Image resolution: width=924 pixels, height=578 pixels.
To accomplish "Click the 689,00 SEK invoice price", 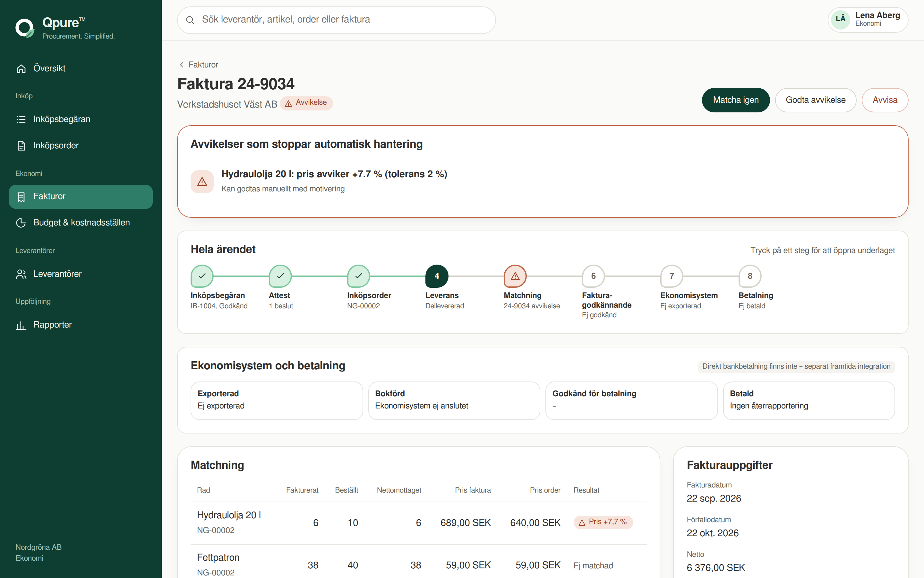I will [x=466, y=523].
